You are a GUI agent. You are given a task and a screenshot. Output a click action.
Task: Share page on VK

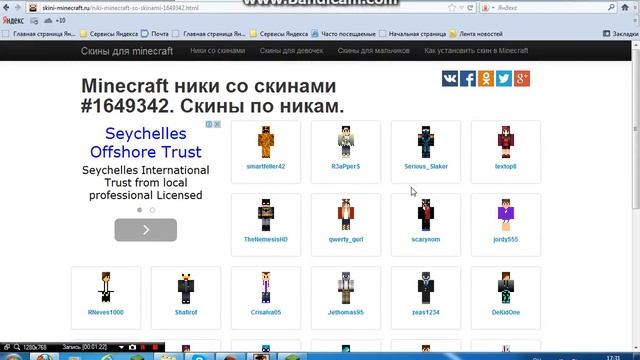point(450,78)
